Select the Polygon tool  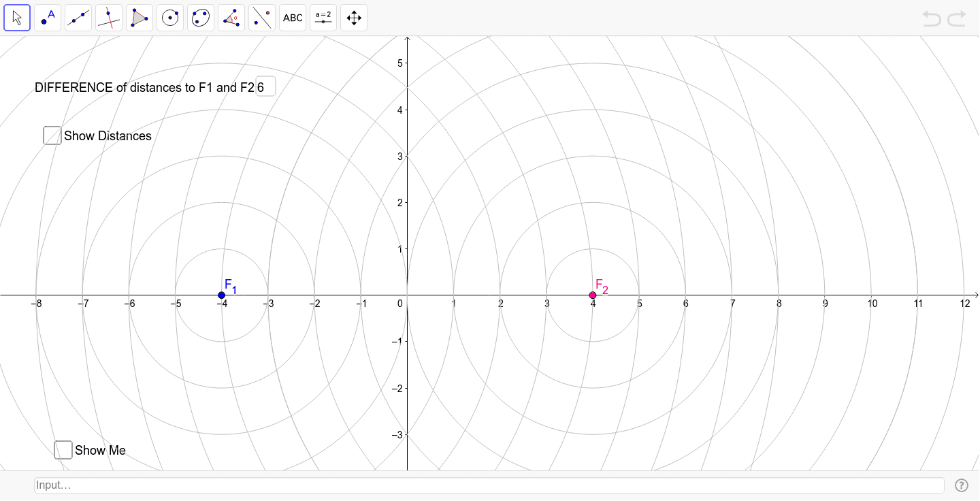pyautogui.click(x=140, y=18)
